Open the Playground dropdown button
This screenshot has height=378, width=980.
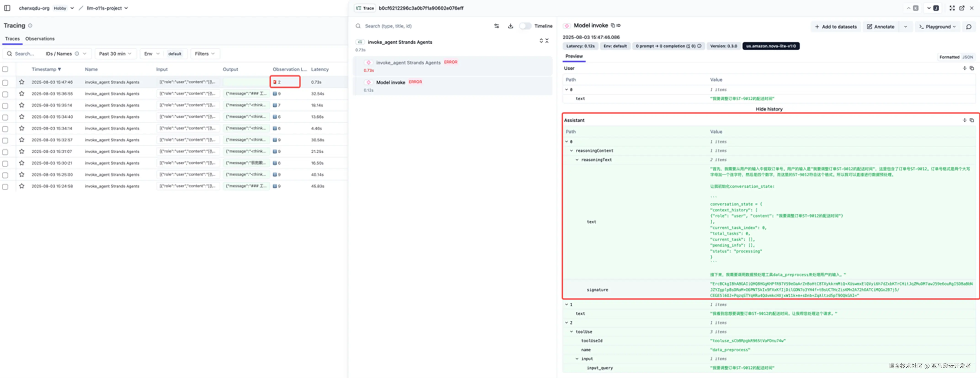937,27
